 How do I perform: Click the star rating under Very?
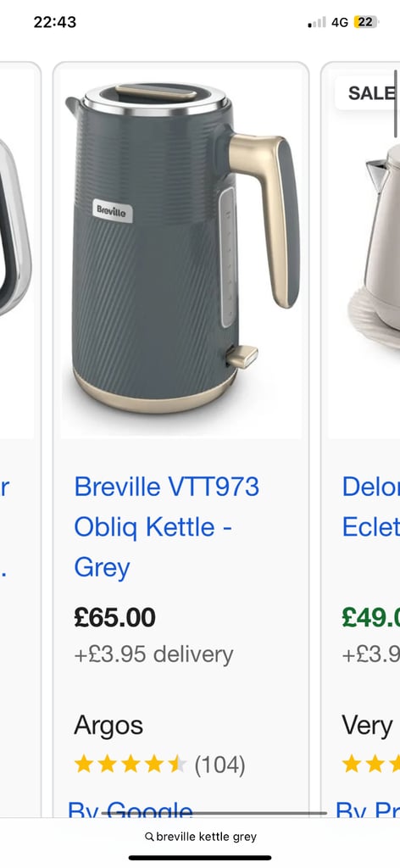point(370,765)
